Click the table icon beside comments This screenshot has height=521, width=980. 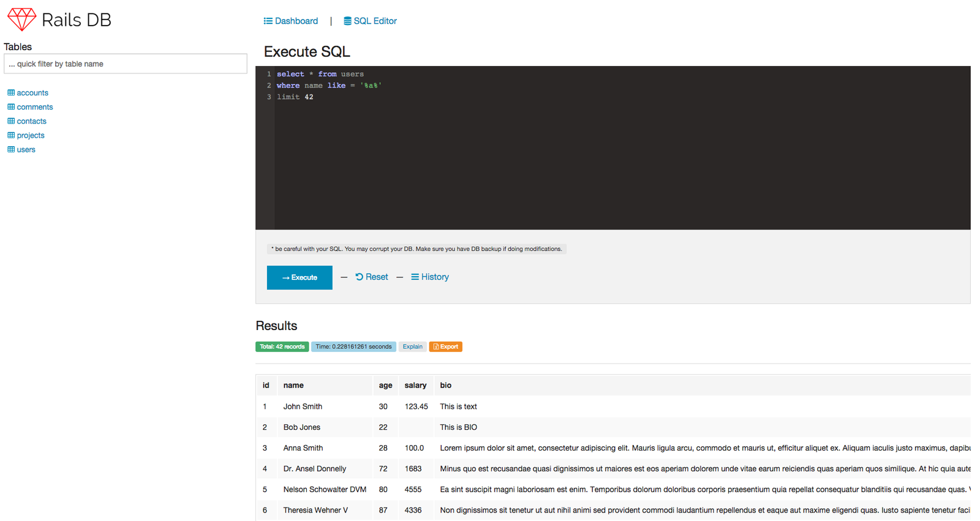tap(11, 107)
